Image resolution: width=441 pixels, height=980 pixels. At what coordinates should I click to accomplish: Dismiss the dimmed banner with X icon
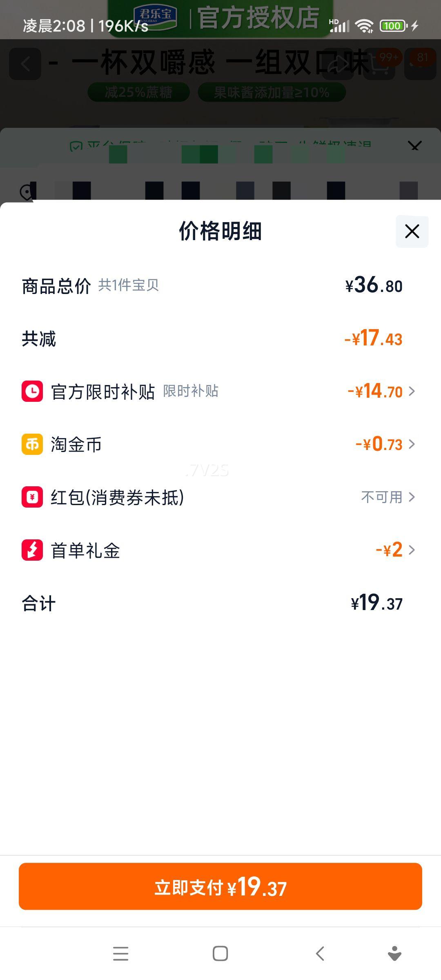pyautogui.click(x=414, y=146)
